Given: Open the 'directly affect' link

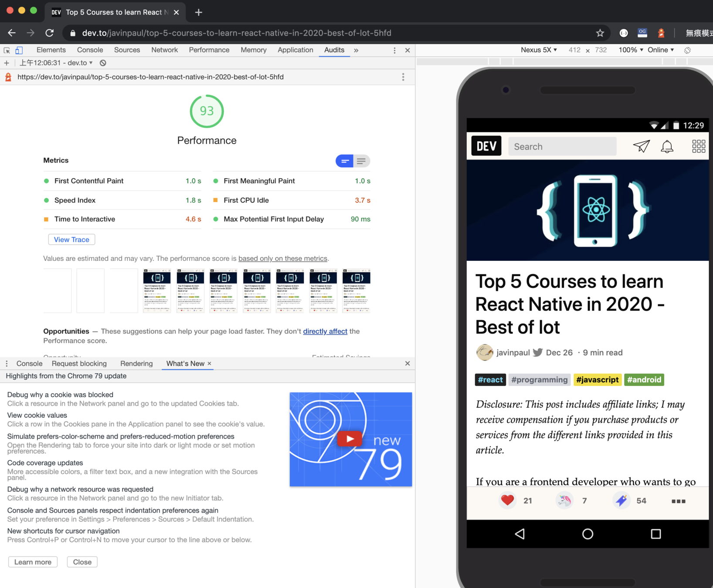Looking at the screenshot, I should [x=325, y=331].
